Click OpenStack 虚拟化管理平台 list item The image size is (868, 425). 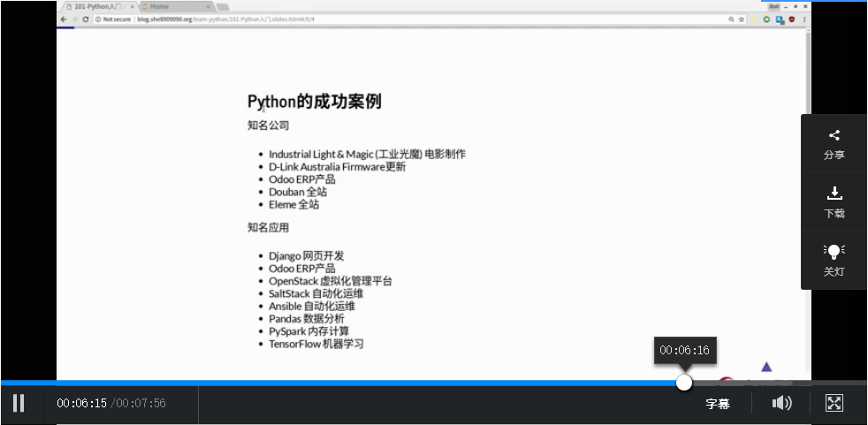point(331,281)
